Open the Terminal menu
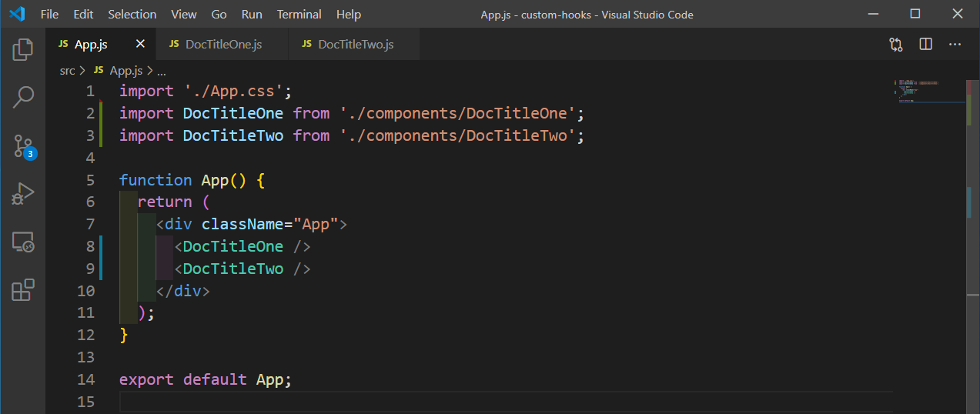The image size is (980, 414). click(x=299, y=14)
